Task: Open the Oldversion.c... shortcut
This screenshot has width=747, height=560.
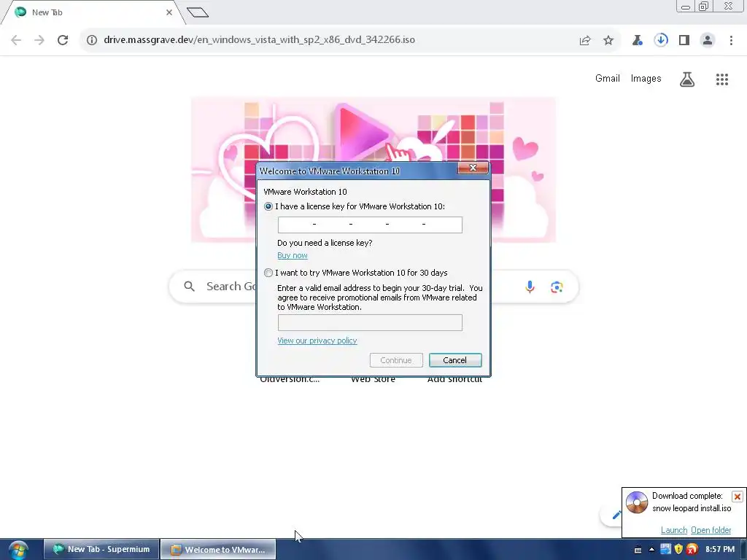Action: 290,380
